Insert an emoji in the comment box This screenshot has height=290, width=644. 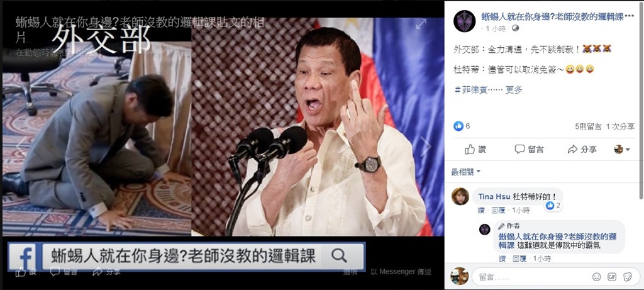(x=597, y=276)
